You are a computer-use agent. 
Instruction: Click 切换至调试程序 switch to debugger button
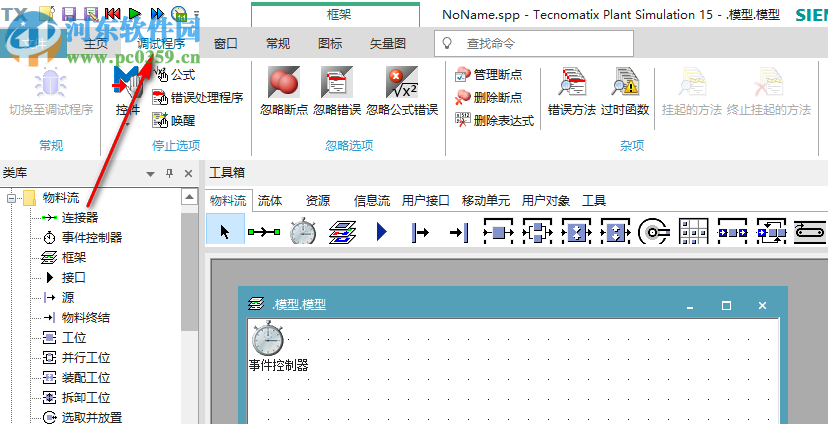pyautogui.click(x=51, y=91)
